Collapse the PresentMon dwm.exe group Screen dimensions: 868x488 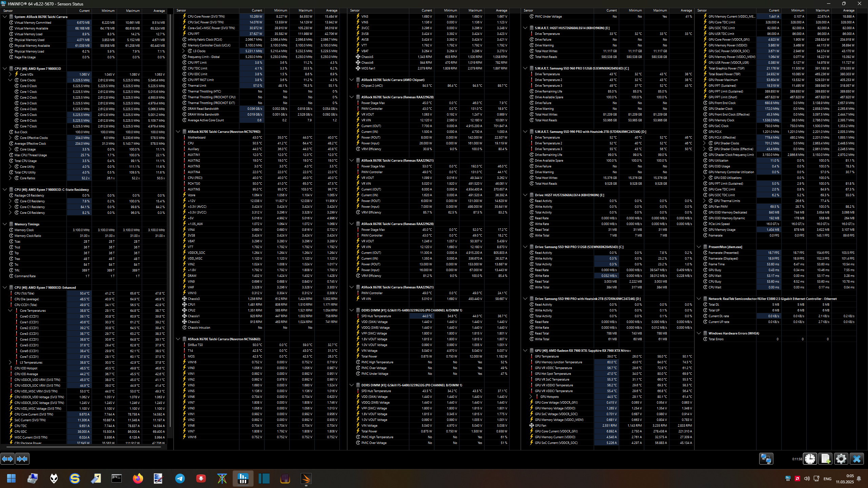[699, 247]
